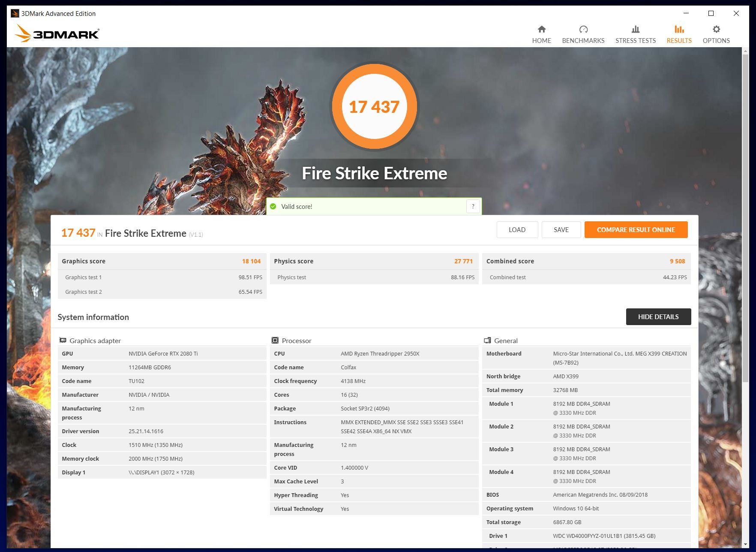The image size is (756, 552).
Task: Click the General section icon
Action: click(487, 341)
